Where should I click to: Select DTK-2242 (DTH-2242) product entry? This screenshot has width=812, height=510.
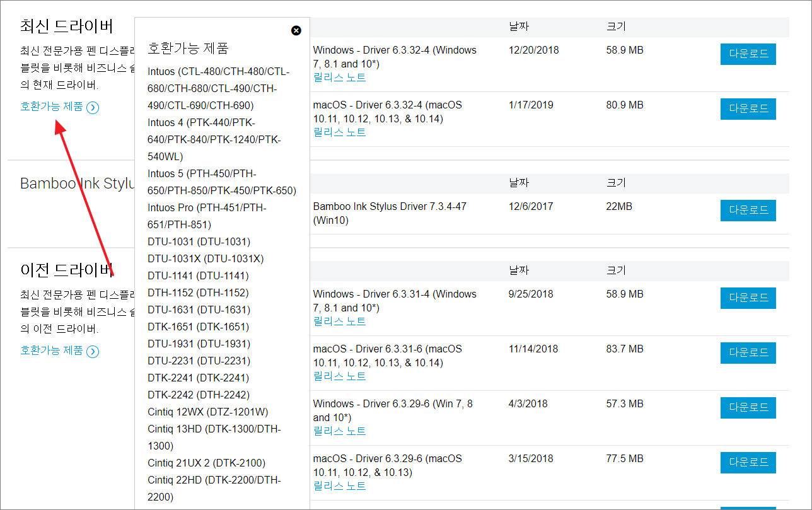click(199, 395)
